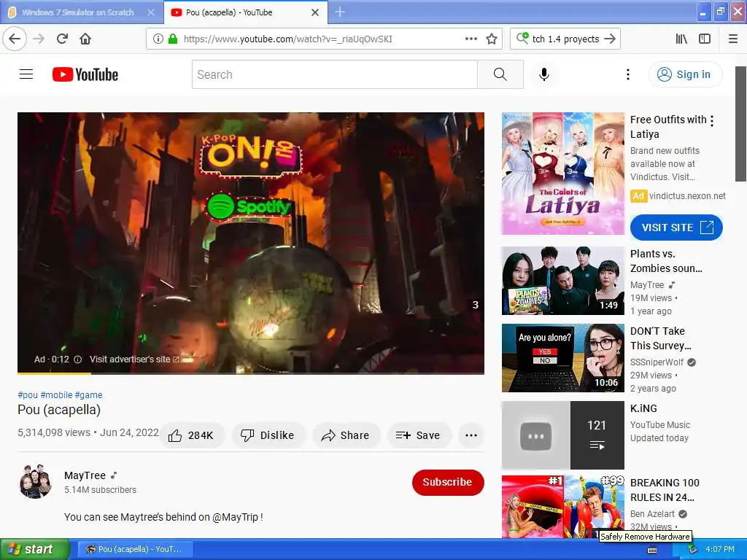Click the #mobile hashtag
Viewport: 747px width, 560px height.
(x=56, y=394)
